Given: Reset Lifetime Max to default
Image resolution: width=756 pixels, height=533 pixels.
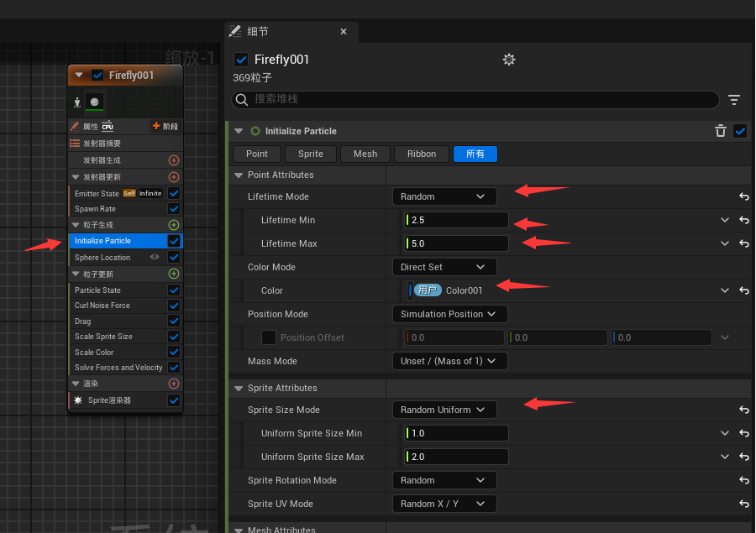Looking at the screenshot, I should 744,244.
